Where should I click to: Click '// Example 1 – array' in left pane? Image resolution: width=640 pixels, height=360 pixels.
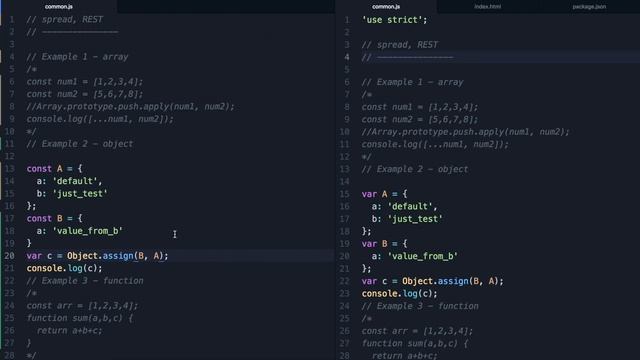77,57
